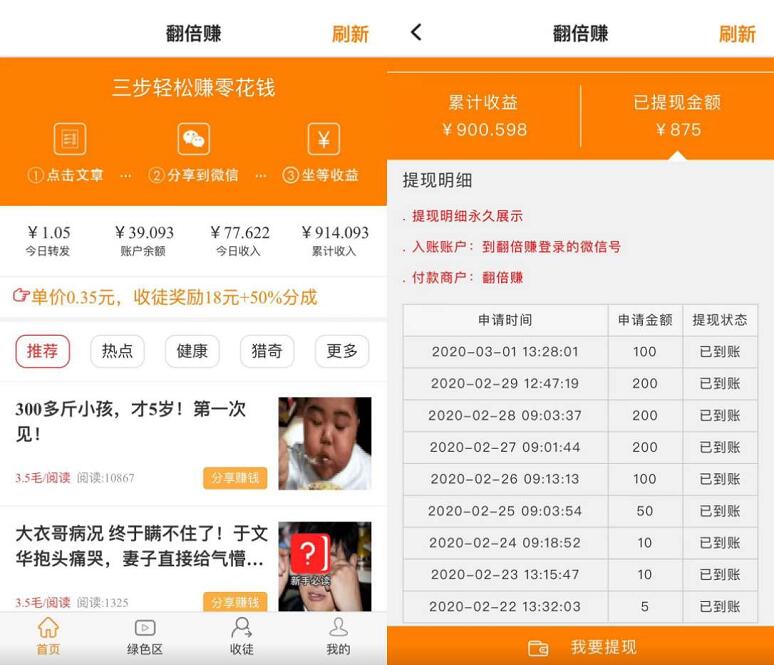The height and width of the screenshot is (665, 774).
Task: Tap the 申请金额 column header
Action: coord(645,320)
